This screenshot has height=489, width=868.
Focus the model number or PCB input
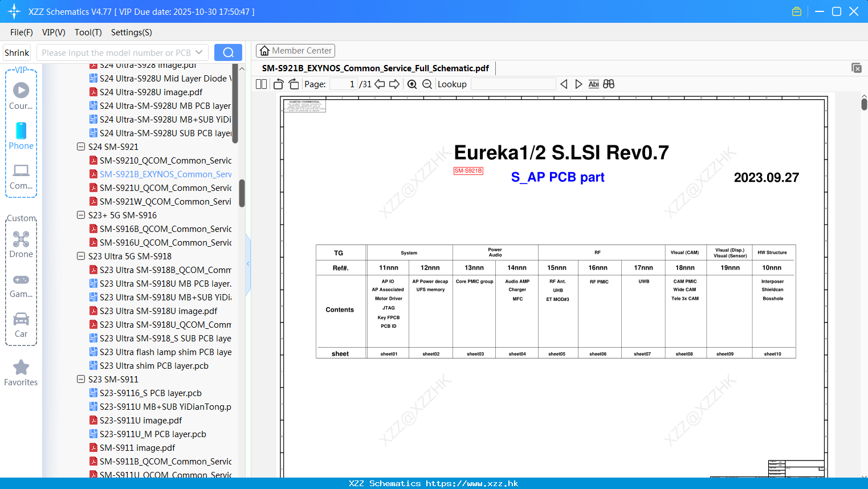[116, 52]
